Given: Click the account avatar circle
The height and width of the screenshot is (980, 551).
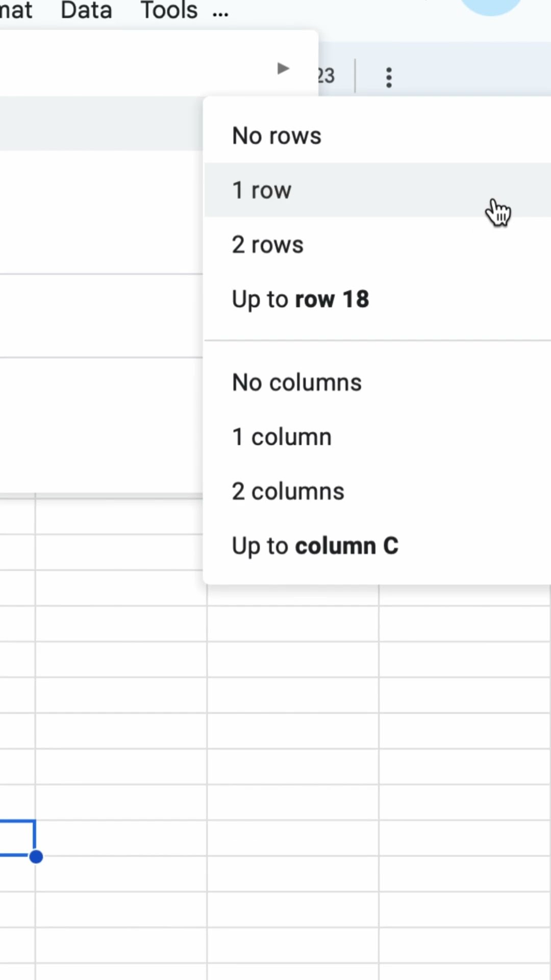Looking at the screenshot, I should point(491,6).
